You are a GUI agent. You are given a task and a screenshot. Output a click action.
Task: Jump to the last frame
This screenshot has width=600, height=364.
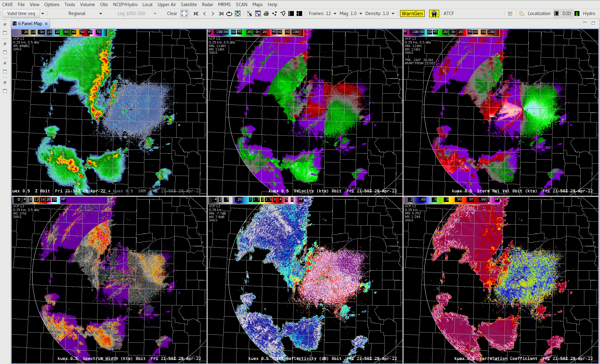coord(221,14)
